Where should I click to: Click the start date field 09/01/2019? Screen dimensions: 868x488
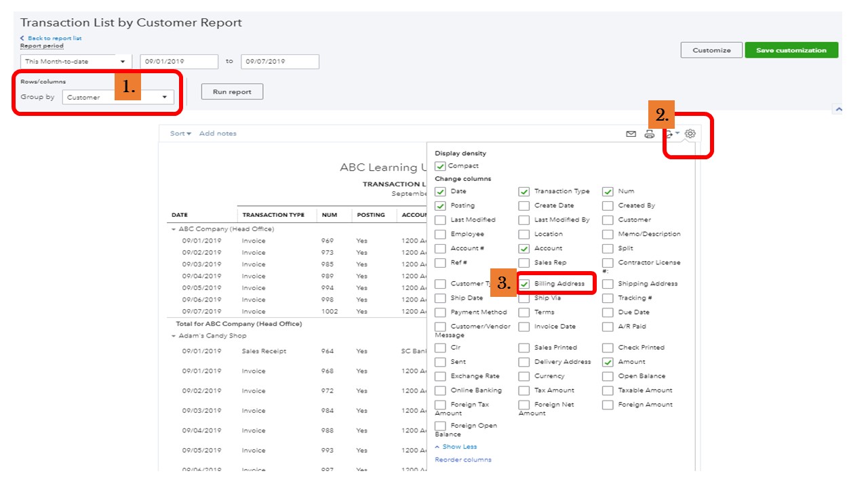point(179,62)
